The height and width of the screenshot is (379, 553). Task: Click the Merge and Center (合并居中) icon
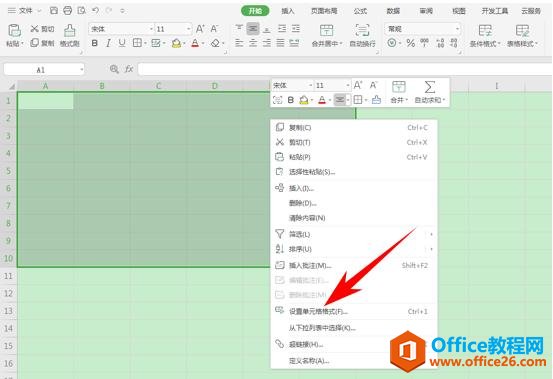pos(326,30)
